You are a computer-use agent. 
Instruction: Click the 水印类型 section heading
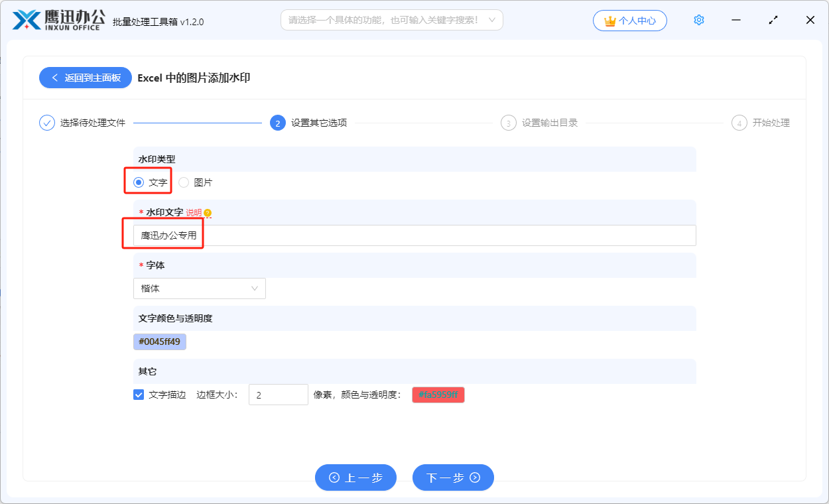coord(157,159)
